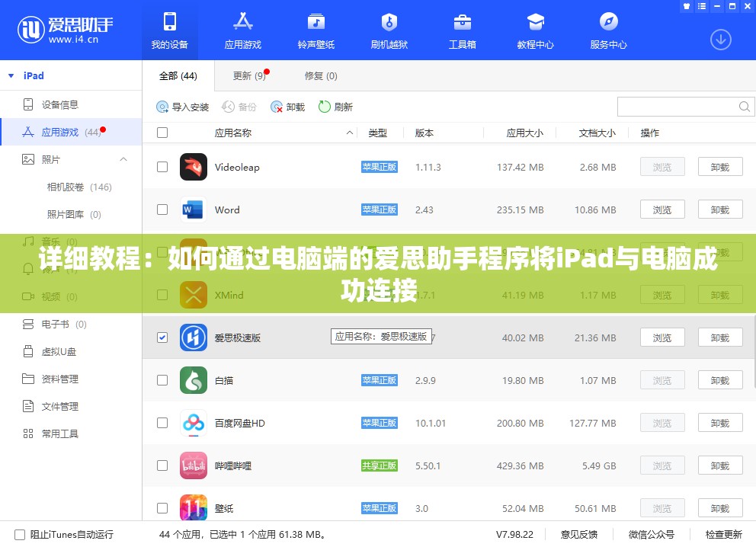Screen dimensions: 756x547
Task: Click the 白描 app icon
Action: 194,380
